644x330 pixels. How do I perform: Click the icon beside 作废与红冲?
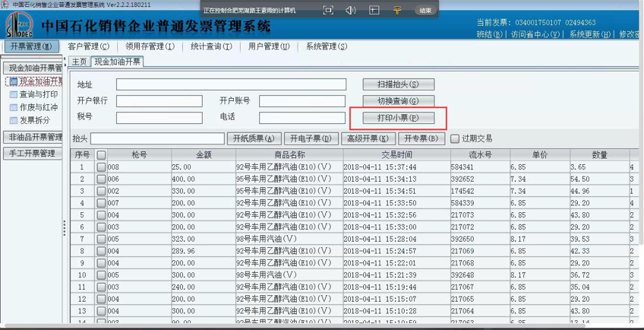coord(14,108)
